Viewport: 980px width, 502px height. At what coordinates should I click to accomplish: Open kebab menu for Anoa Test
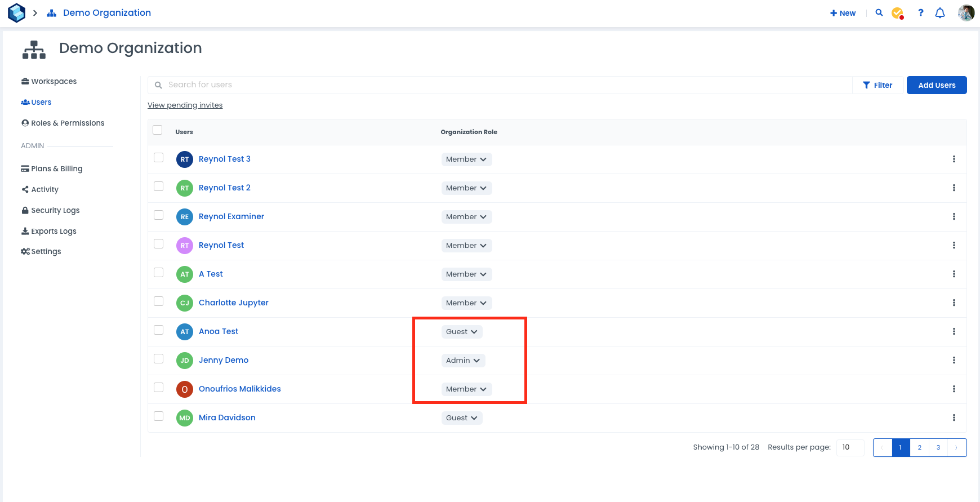(x=954, y=332)
